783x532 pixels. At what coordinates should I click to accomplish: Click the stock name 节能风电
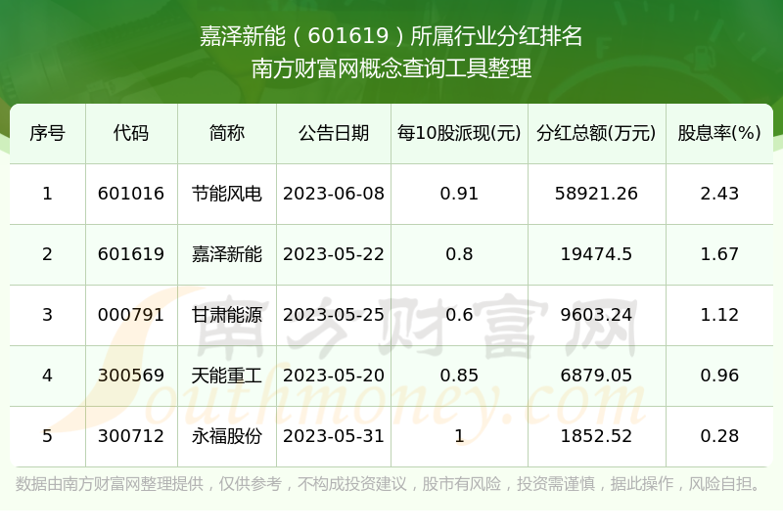[x=227, y=194]
